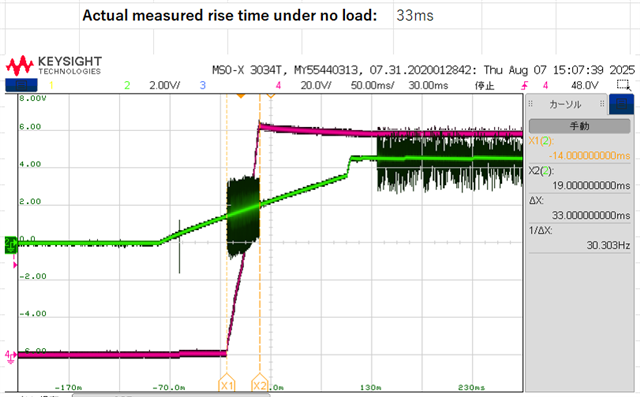Click the left drag handle of カーソル panel
The height and width of the screenshot is (397, 640).
coord(531,104)
